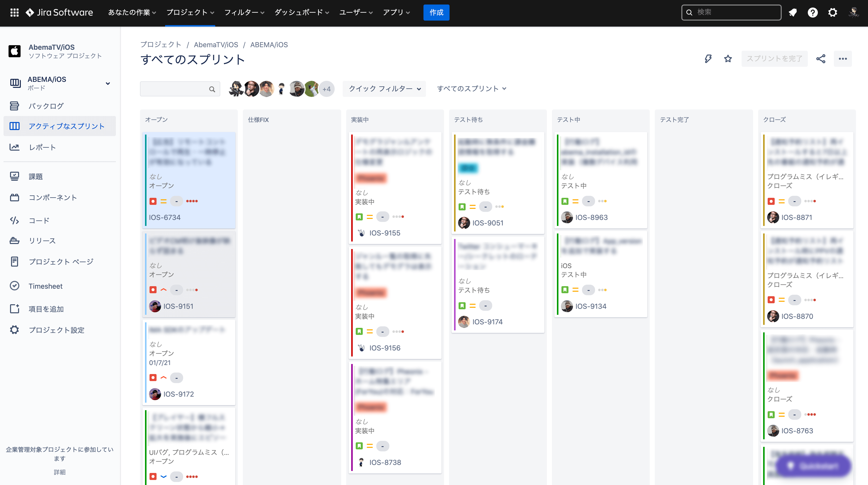Open the settings gear in top bar

pyautogui.click(x=832, y=13)
